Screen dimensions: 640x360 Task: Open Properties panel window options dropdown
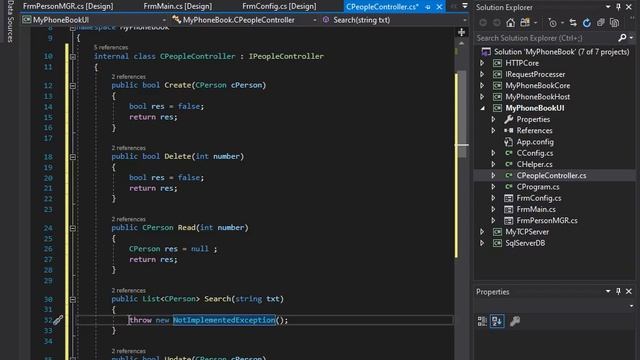(x=608, y=291)
